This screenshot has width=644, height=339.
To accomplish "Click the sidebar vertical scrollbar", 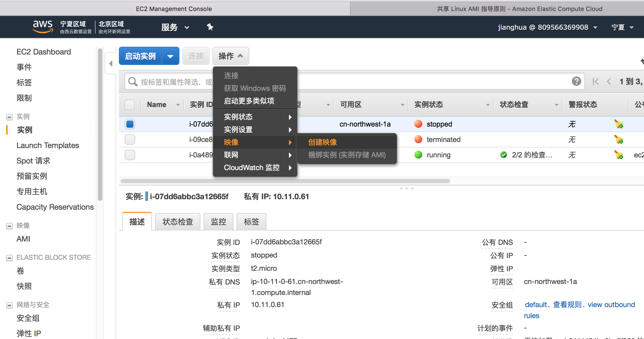I will coord(100,124).
